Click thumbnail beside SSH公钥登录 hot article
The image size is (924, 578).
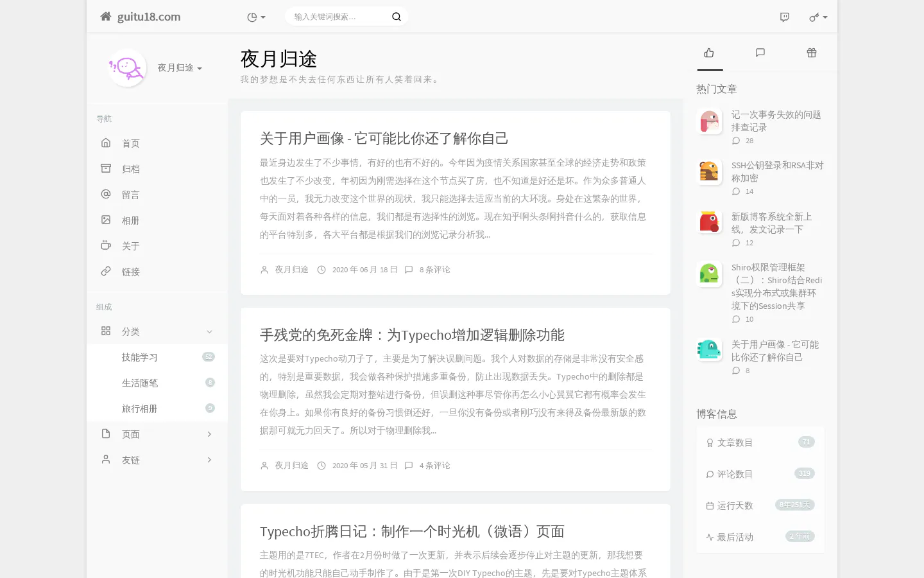(x=709, y=172)
